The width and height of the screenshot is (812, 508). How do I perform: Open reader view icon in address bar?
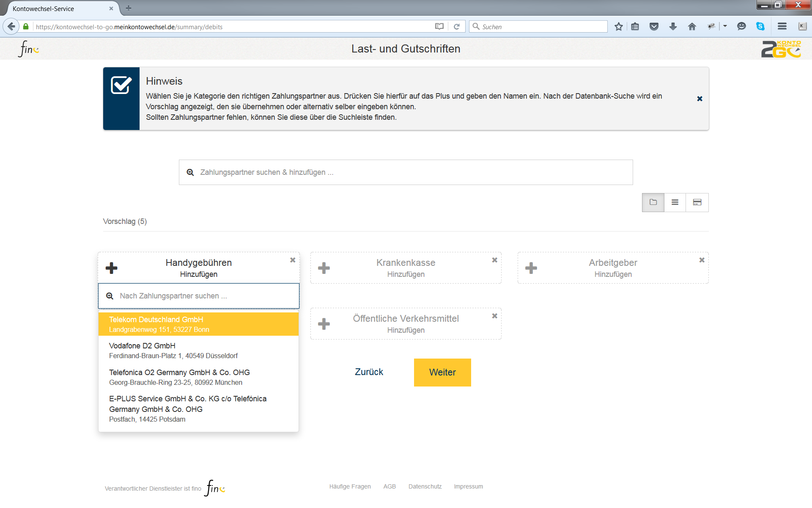[439, 27]
